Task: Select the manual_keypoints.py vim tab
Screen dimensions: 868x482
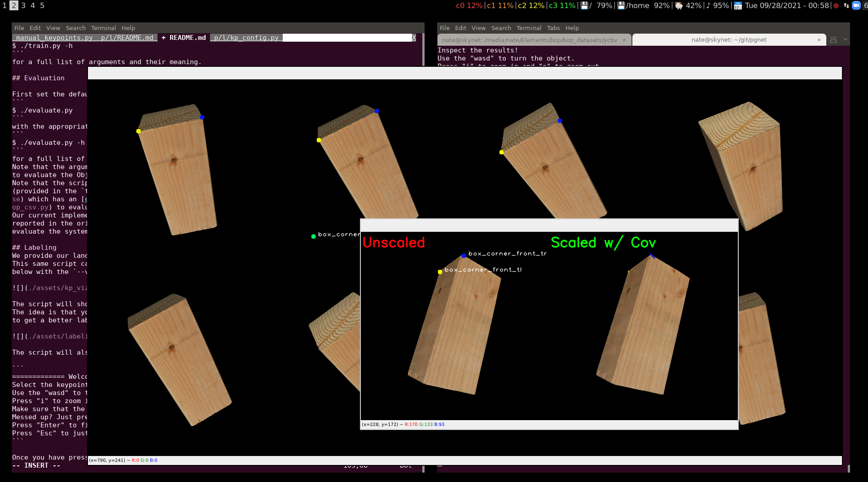Action: [x=54, y=38]
